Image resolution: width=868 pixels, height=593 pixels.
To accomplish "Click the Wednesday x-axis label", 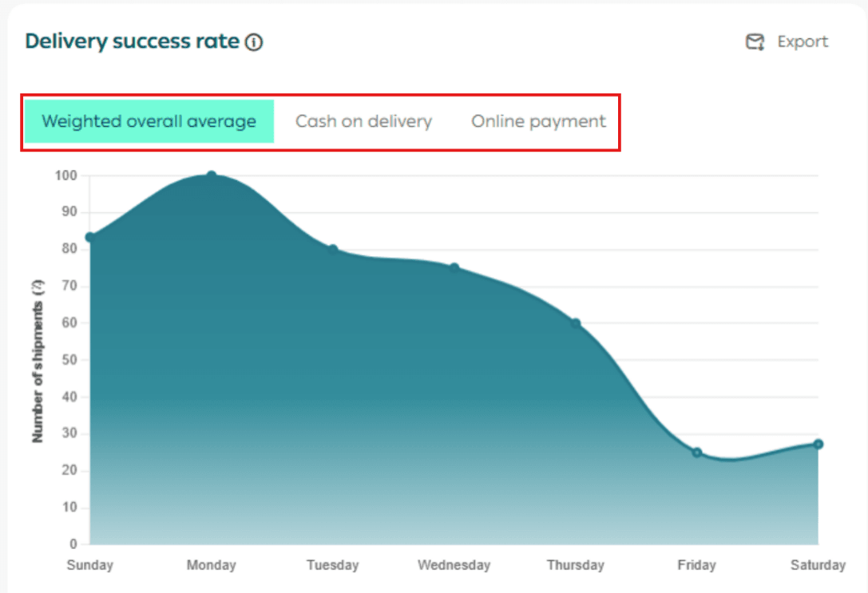I will coord(454,565).
